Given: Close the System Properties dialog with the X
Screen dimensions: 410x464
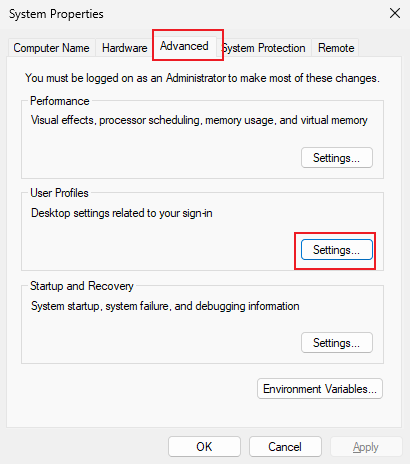Looking at the screenshot, I should point(395,14).
